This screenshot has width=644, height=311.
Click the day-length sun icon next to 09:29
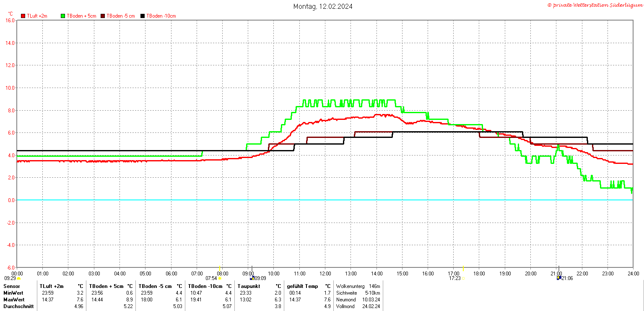18,278
